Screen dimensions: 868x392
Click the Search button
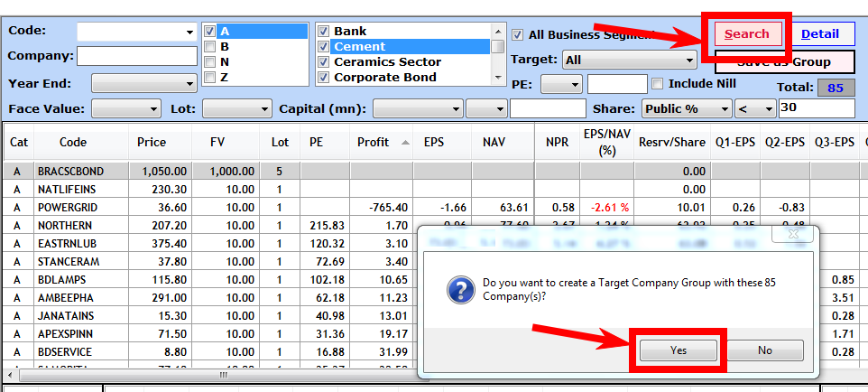pyautogui.click(x=746, y=34)
